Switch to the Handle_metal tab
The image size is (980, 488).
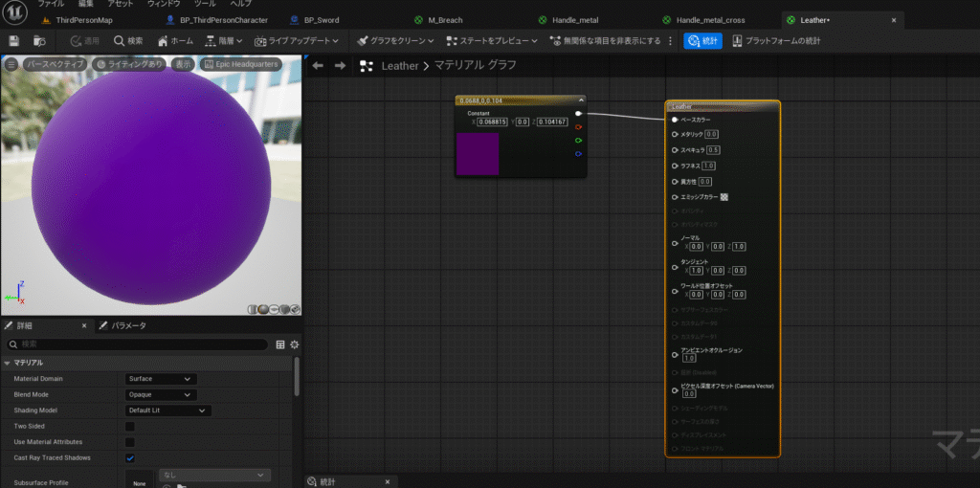click(x=575, y=20)
